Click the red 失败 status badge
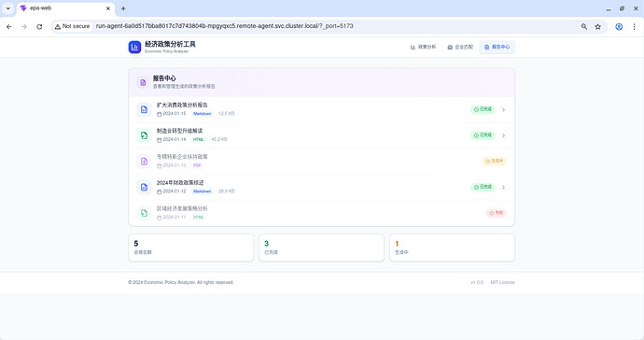 tap(497, 213)
